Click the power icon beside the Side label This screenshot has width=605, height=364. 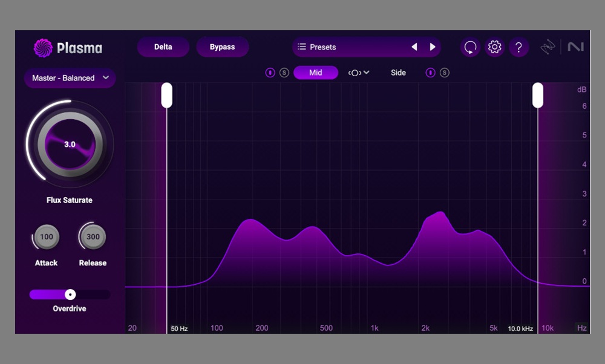tap(430, 73)
